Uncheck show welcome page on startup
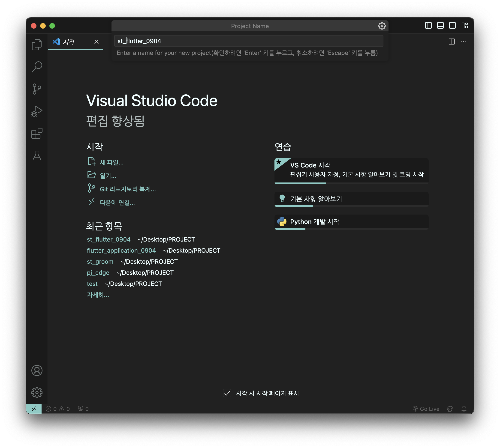This screenshot has width=500, height=448. pyautogui.click(x=227, y=393)
